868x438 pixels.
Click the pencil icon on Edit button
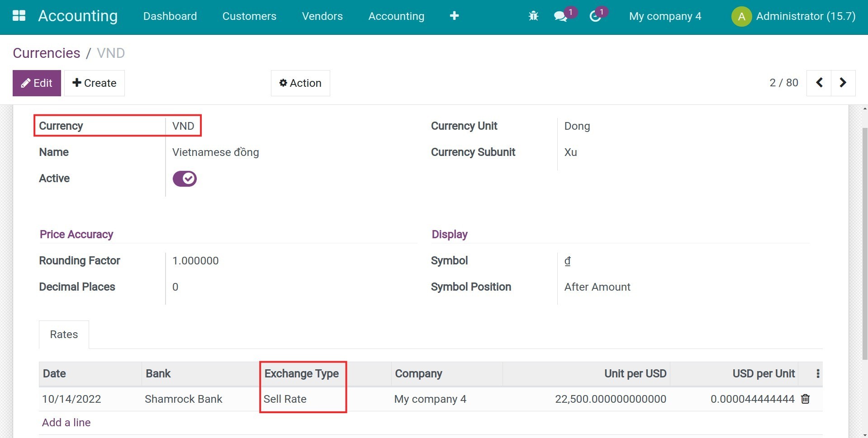[x=25, y=83]
